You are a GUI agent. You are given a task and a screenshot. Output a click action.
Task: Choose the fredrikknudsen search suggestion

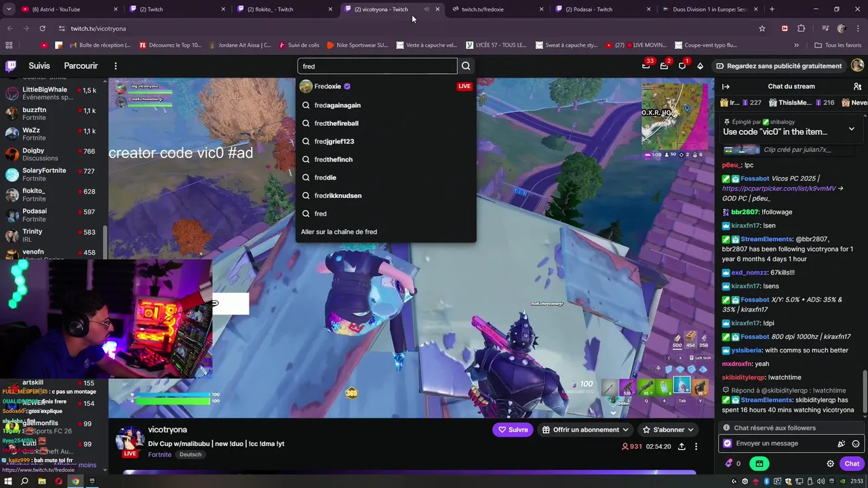[x=386, y=195]
